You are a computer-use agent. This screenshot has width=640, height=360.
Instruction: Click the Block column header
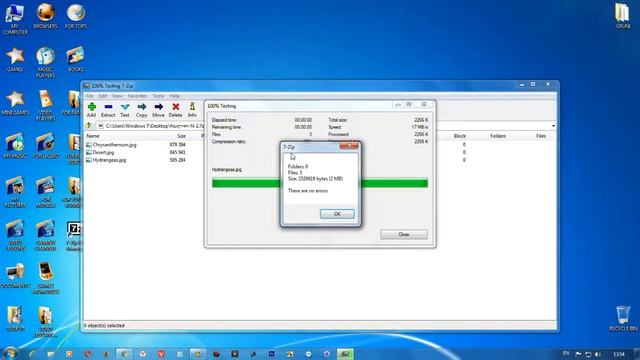[x=460, y=136]
